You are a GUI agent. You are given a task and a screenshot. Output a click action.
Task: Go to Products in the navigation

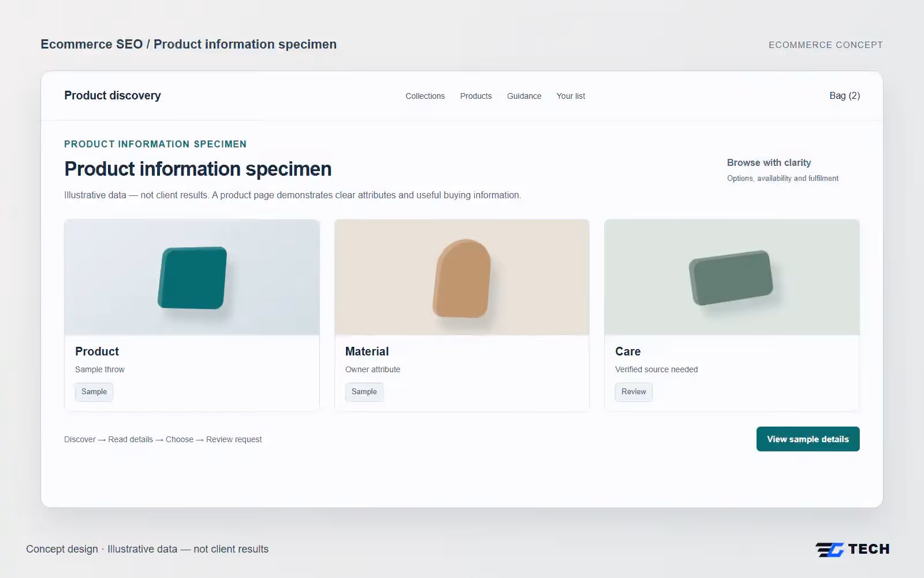pyautogui.click(x=476, y=96)
